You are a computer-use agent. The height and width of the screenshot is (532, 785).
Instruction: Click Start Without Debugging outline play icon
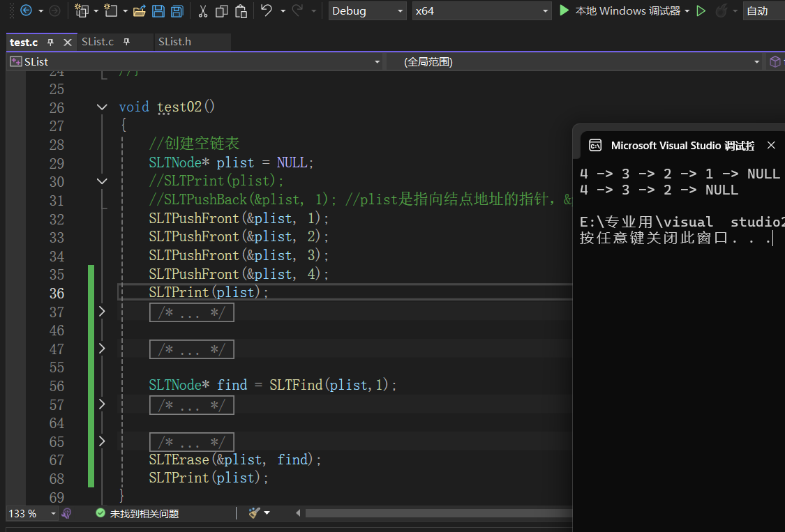[x=701, y=11]
